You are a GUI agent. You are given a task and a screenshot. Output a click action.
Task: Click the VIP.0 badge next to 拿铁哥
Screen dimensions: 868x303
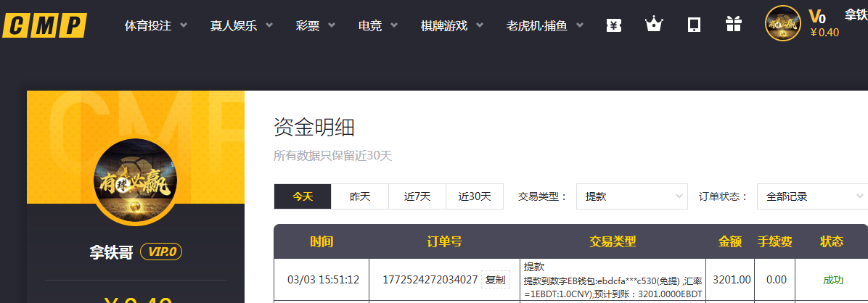pyautogui.click(x=161, y=253)
